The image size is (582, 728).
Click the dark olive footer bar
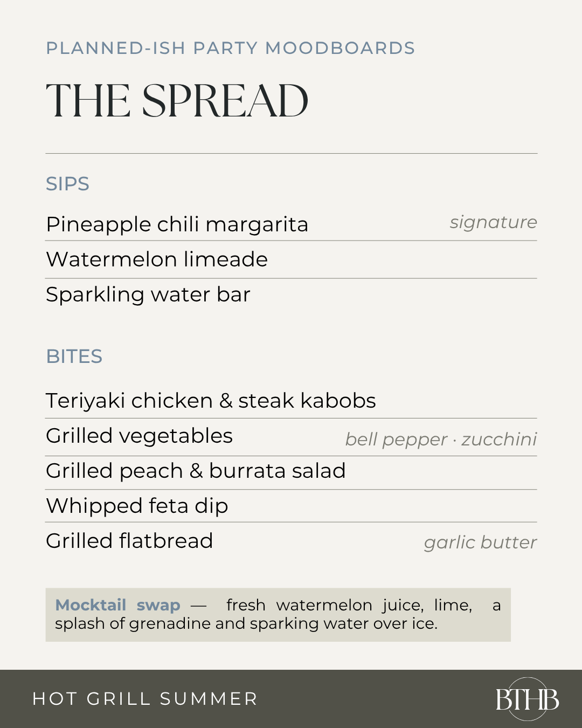point(291,699)
